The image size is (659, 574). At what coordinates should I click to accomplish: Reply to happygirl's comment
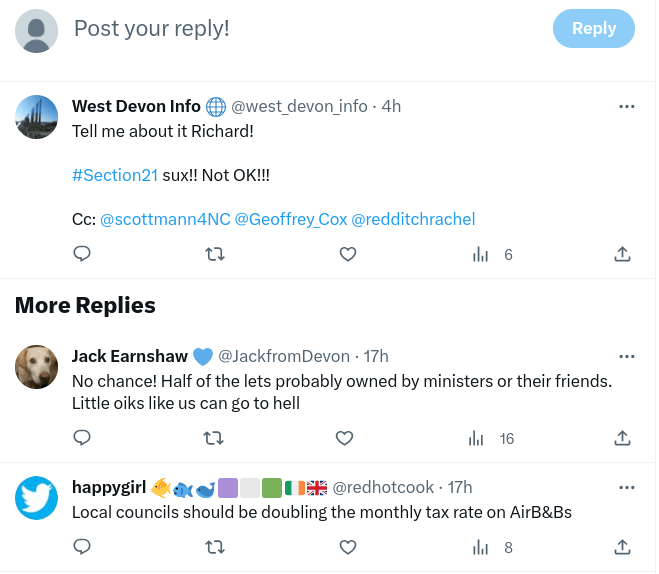pos(83,547)
